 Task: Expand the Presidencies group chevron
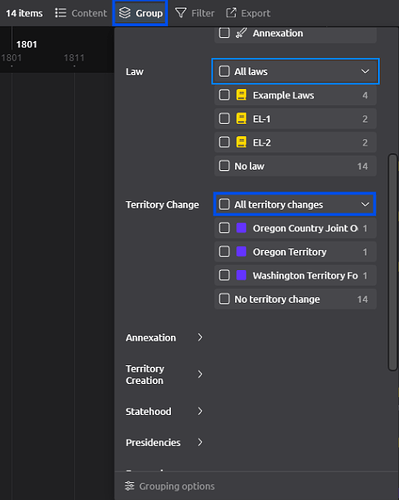pos(200,442)
